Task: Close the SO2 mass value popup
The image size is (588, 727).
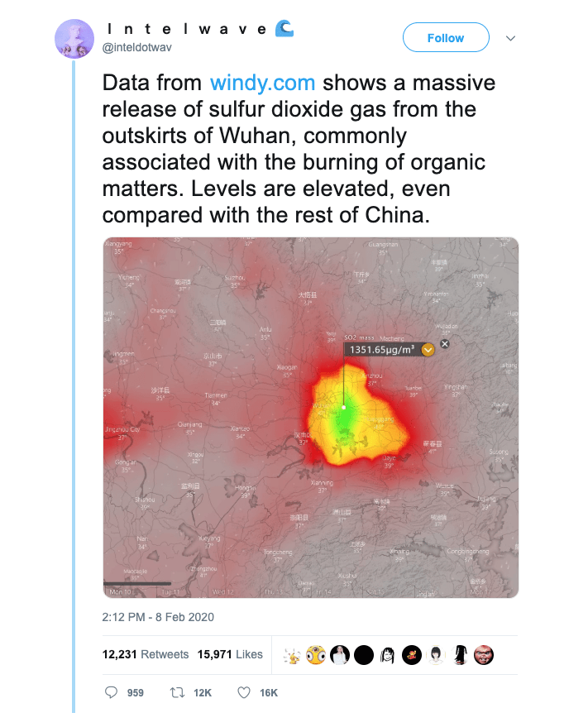Action: pos(445,343)
